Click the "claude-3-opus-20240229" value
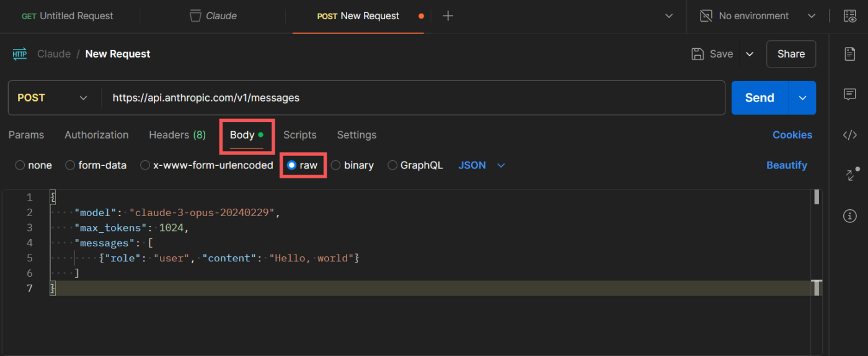The image size is (868, 356). 202,212
